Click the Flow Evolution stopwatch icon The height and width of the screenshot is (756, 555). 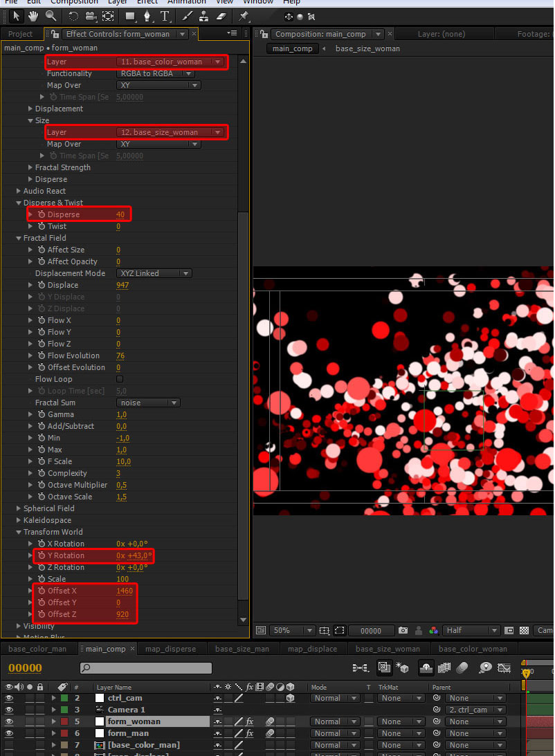(x=42, y=356)
